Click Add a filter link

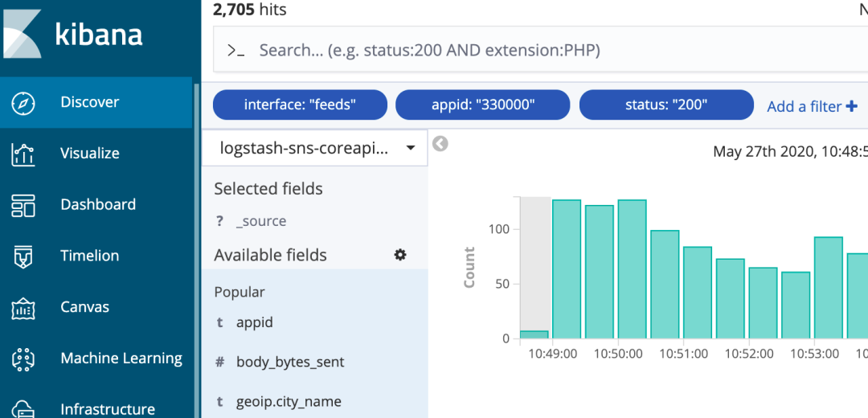point(812,106)
